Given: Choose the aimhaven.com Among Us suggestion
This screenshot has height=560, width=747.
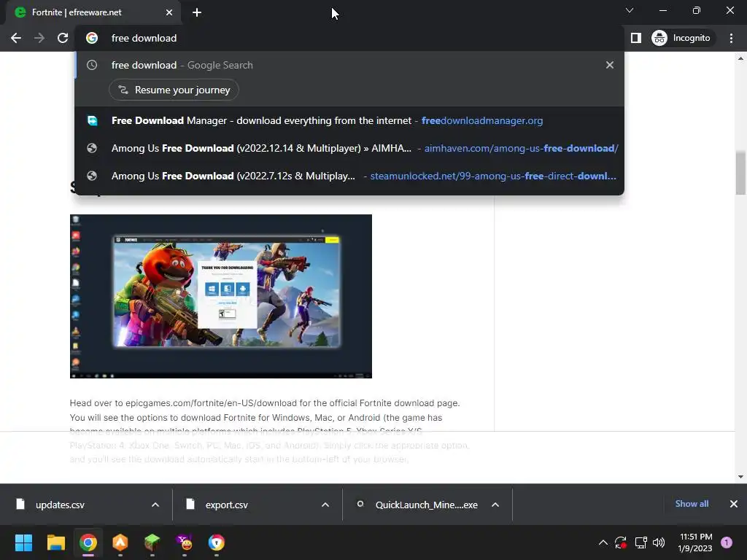Looking at the screenshot, I should coord(349,149).
